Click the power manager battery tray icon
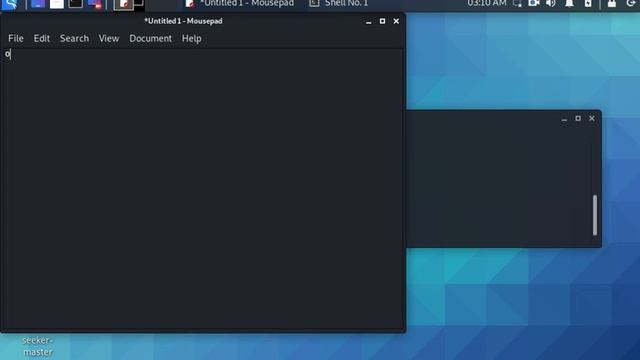640x360 pixels. click(588, 4)
